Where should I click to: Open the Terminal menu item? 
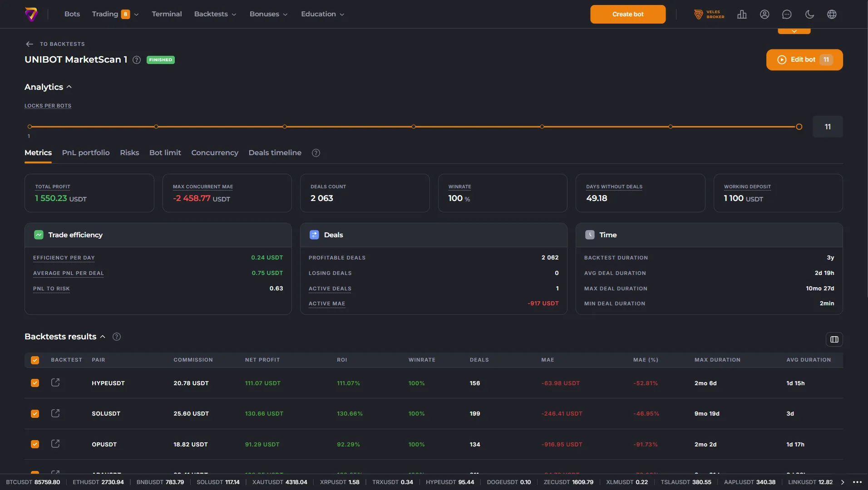[167, 14]
